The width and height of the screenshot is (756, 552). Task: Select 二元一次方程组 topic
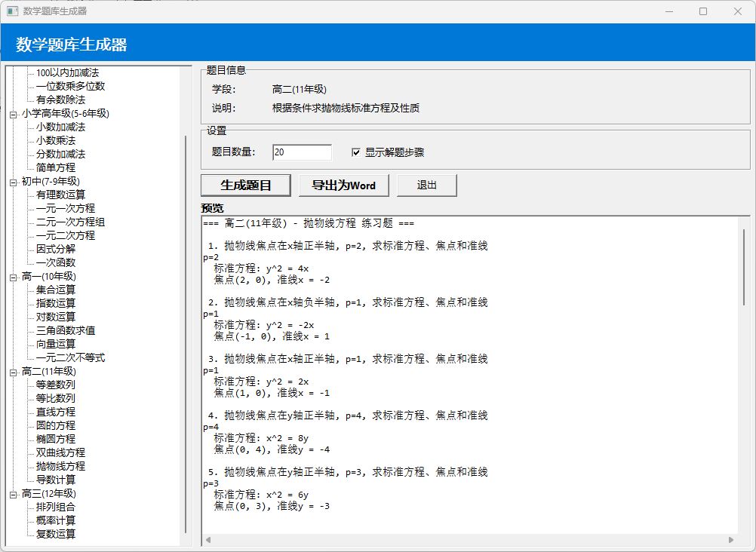[x=70, y=222]
